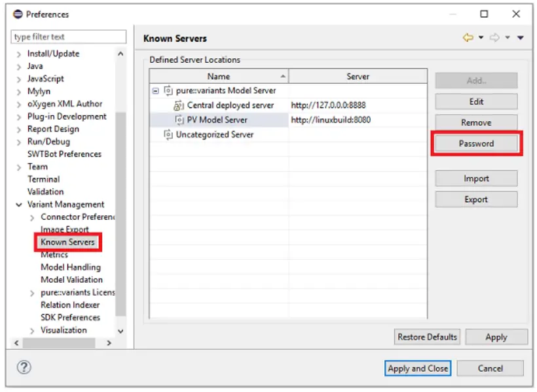Select Known Servers in the sidebar
Viewport: 537px width, 392px height.
(x=67, y=241)
